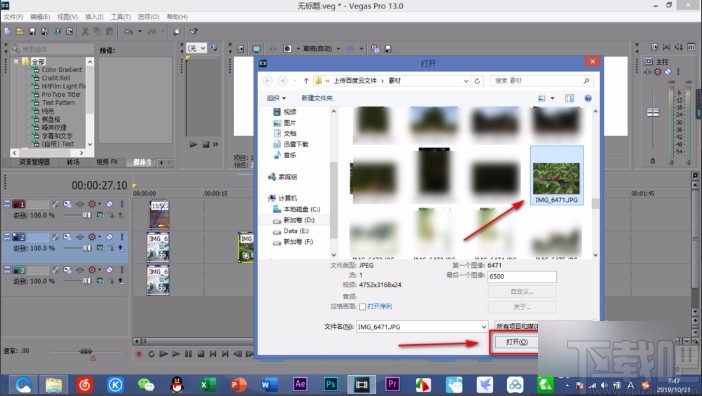Screen dimensions: 702x396
Task: Launch After Effects from taskbar
Action: coord(300,384)
